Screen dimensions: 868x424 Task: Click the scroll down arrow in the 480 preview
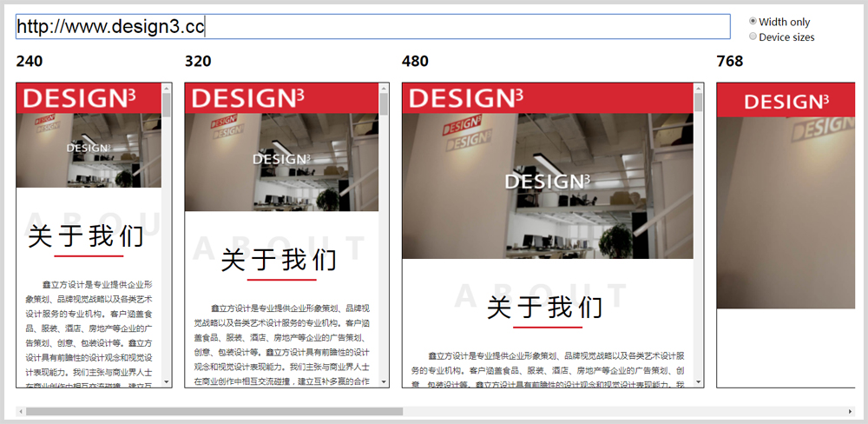(698, 382)
